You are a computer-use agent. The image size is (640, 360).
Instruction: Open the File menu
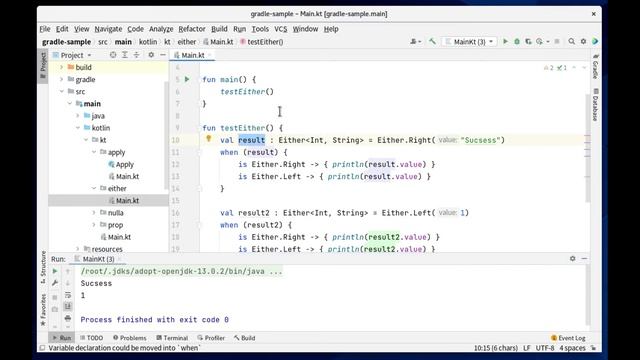click(45, 29)
